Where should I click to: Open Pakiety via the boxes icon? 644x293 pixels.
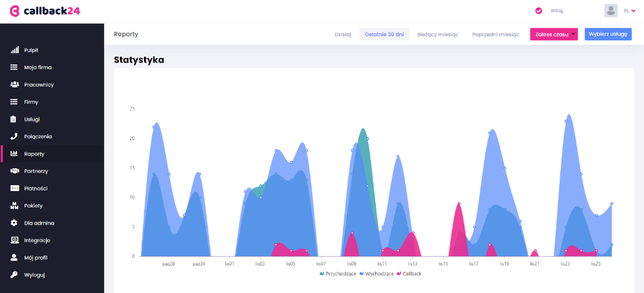(x=15, y=206)
